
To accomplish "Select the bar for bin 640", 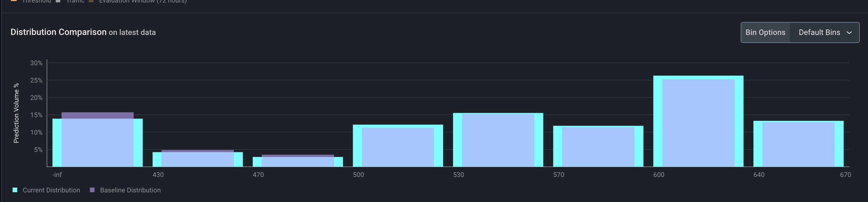I will [798, 144].
